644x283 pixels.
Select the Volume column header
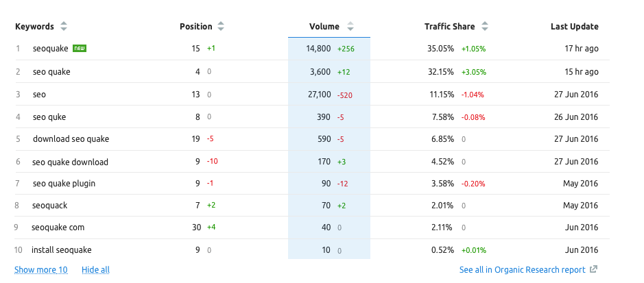(324, 27)
